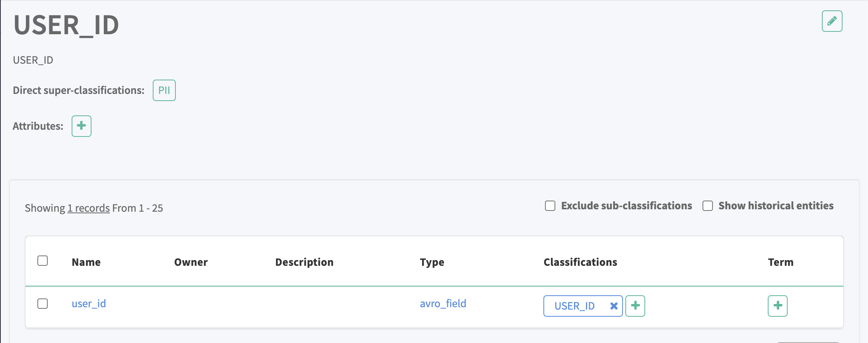The image size is (868, 343).
Task: Select all rows with header checkbox
Action: click(x=43, y=261)
